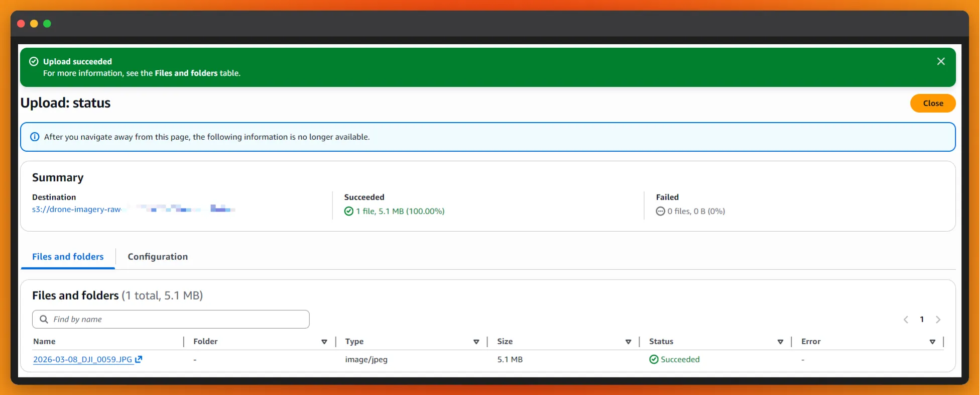
Task: Click the Succeeded text in the Status column
Action: [680, 360]
